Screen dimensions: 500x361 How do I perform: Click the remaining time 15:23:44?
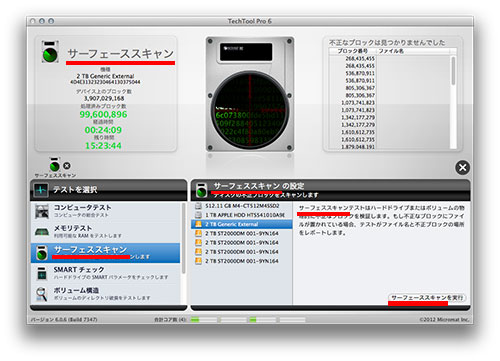tap(103, 146)
